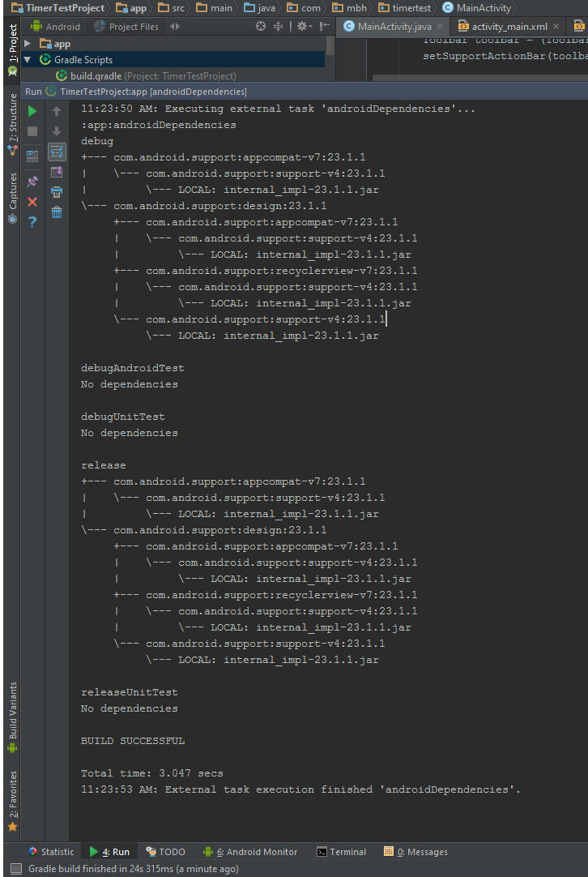This screenshot has width=588, height=877.
Task: Close the MainActivity.java tab
Action: (x=440, y=26)
